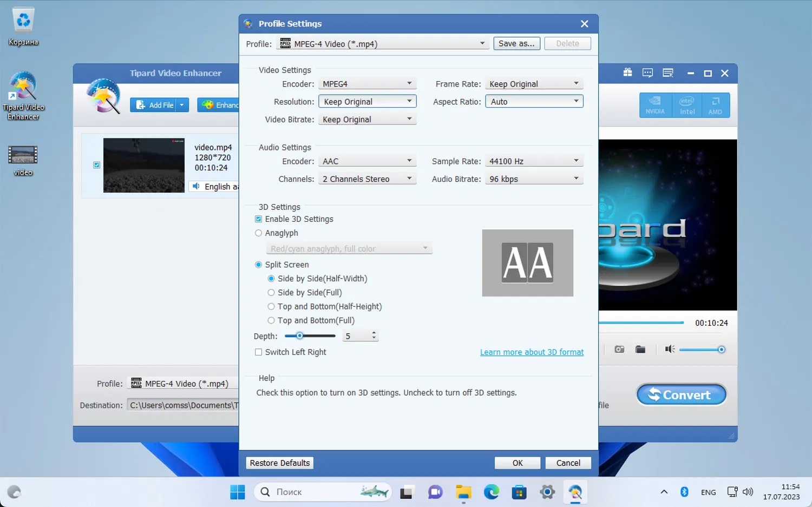Mute the preview volume speaker icon
Screen dimensions: 812x507
[x=670, y=350]
